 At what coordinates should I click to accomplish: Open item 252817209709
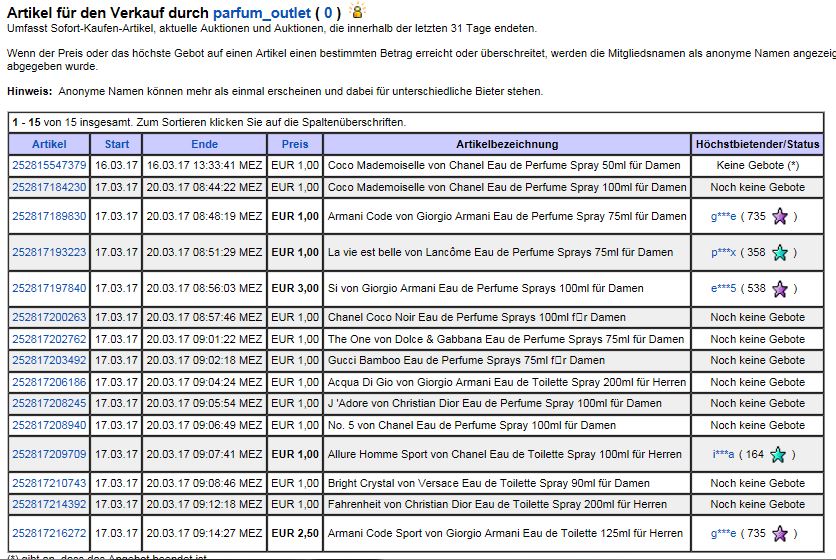pos(49,454)
